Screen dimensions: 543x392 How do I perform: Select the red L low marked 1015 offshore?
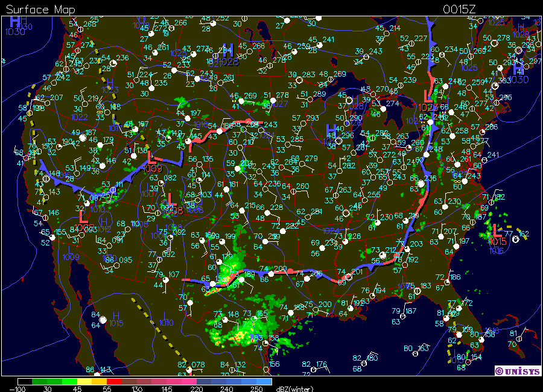(x=495, y=230)
